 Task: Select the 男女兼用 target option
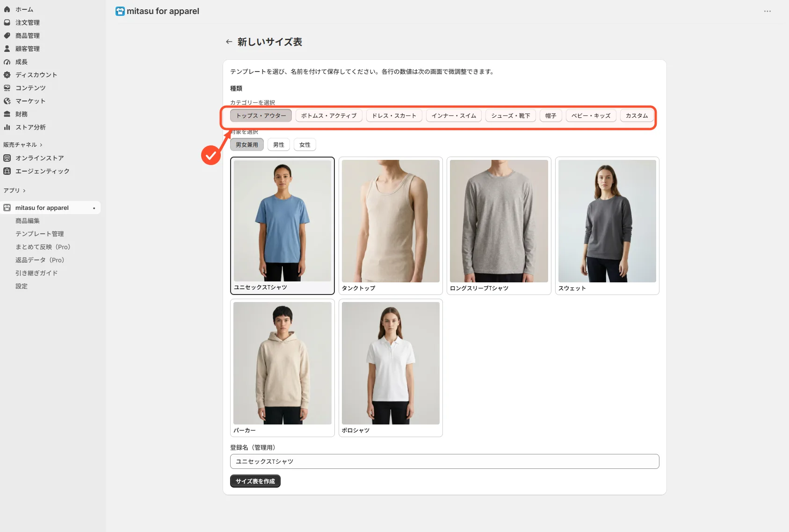(x=247, y=145)
